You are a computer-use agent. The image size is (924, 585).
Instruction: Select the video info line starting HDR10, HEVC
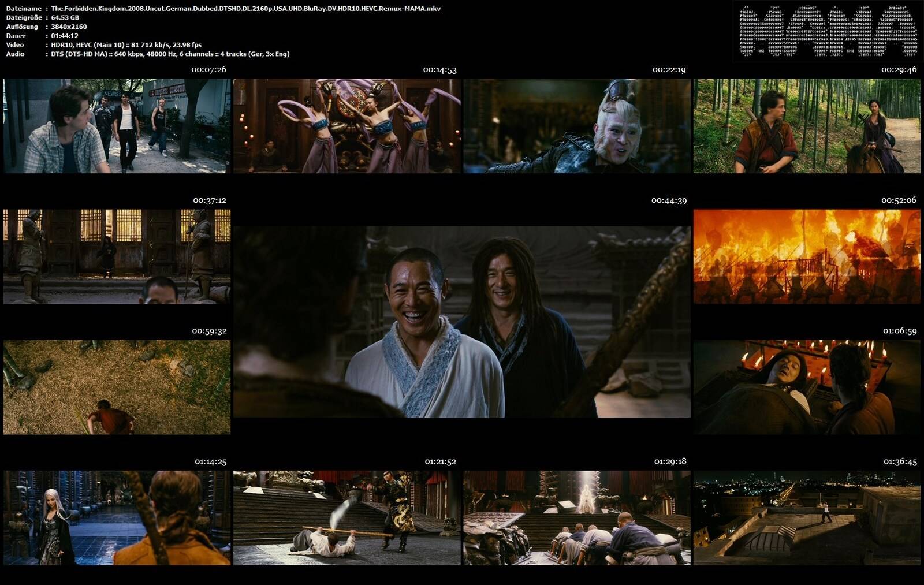(x=126, y=44)
